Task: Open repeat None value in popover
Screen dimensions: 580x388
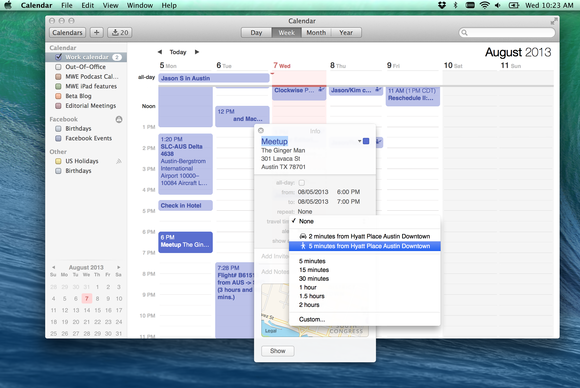Action: pos(305,212)
